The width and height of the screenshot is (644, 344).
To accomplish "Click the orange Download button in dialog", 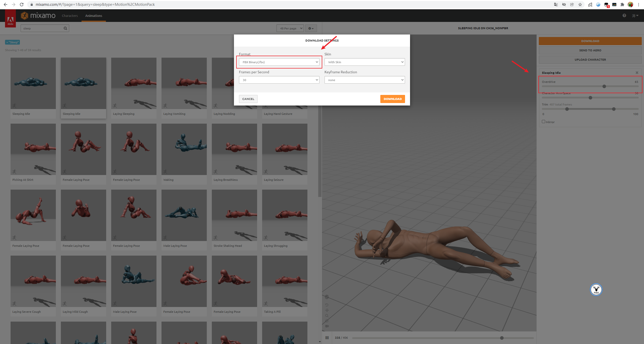I will (x=392, y=99).
